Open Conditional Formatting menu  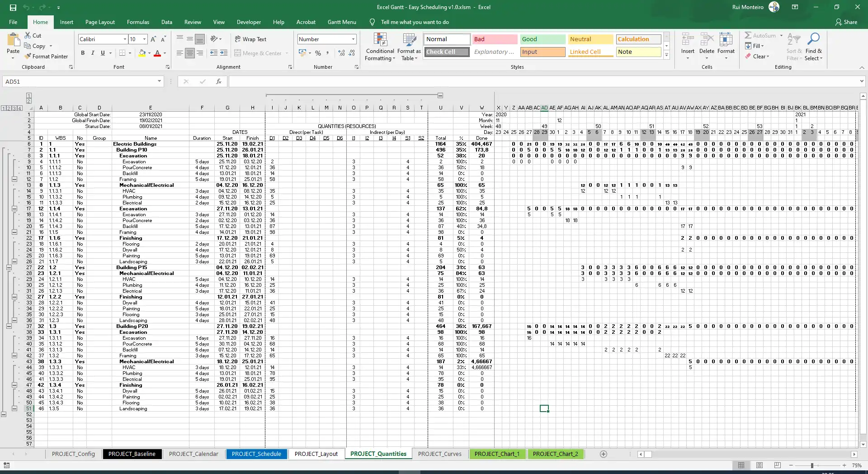380,47
